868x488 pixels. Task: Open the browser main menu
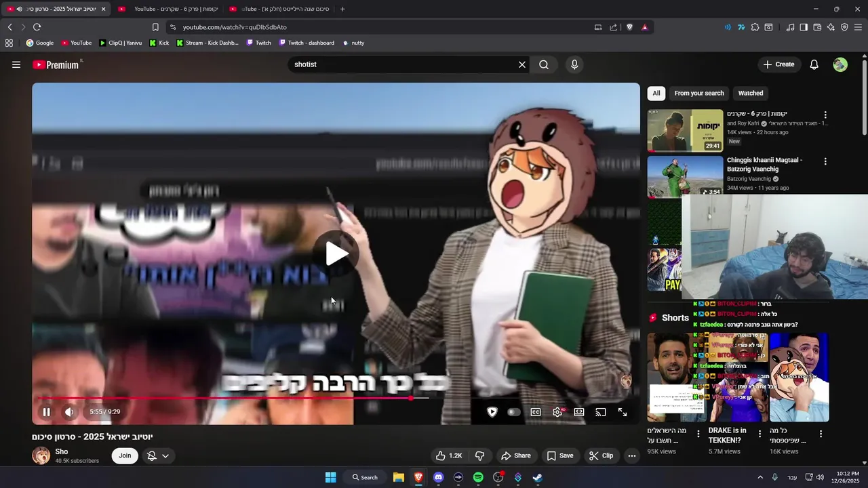pyautogui.click(x=859, y=27)
